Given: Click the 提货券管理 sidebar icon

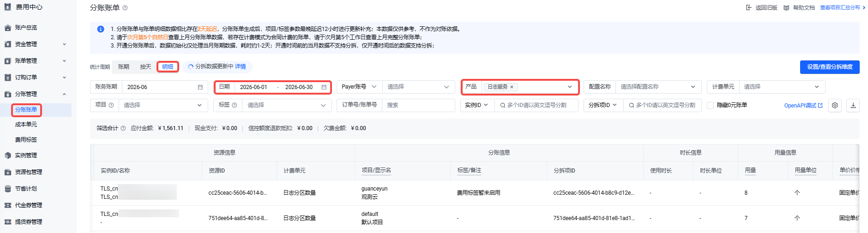Looking at the screenshot, I should (7, 222).
